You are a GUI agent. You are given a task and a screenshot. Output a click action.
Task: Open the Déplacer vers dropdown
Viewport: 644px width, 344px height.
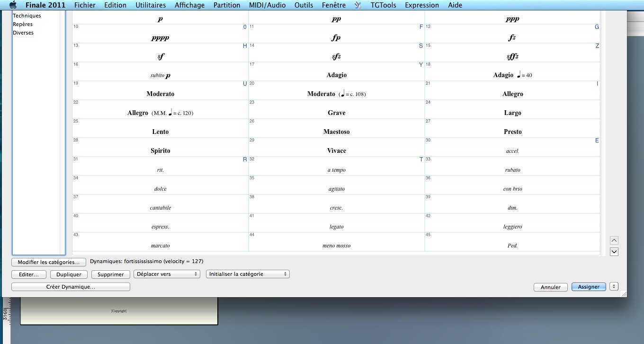point(167,274)
